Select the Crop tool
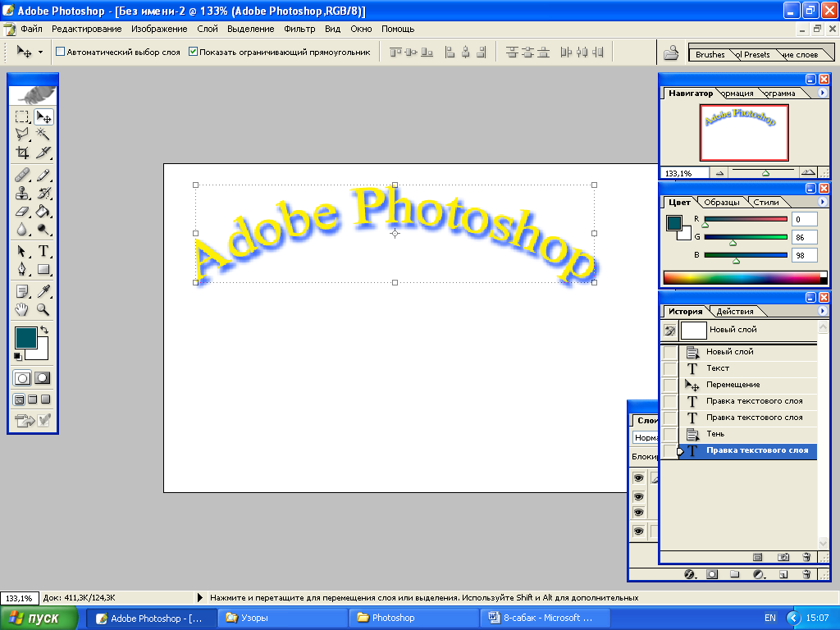The width and height of the screenshot is (840, 630). [22, 152]
